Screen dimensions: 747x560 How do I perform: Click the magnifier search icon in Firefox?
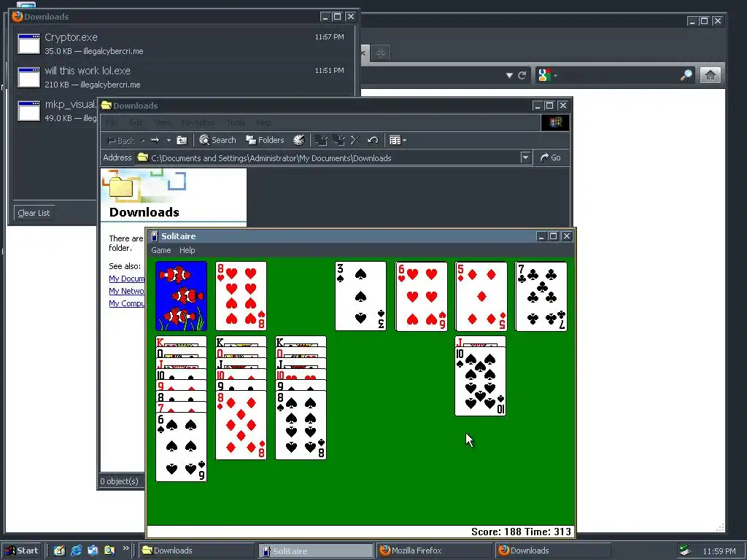click(686, 75)
